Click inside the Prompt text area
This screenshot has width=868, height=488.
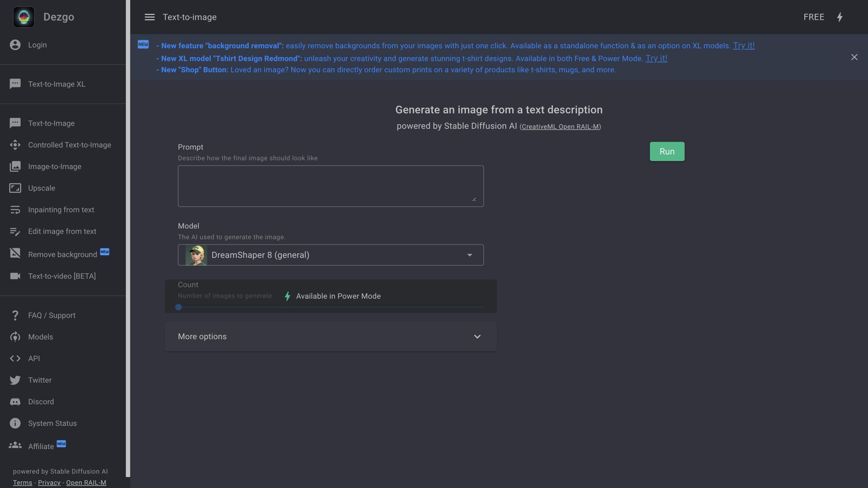330,186
